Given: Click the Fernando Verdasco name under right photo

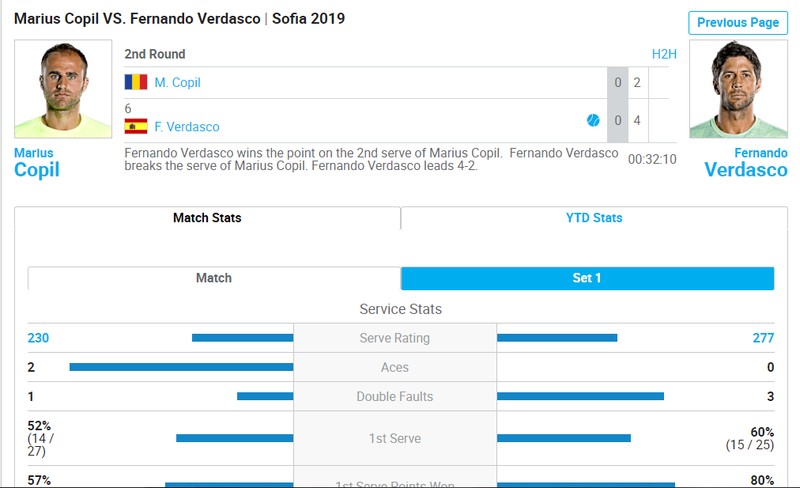Looking at the screenshot, I should point(746,163).
